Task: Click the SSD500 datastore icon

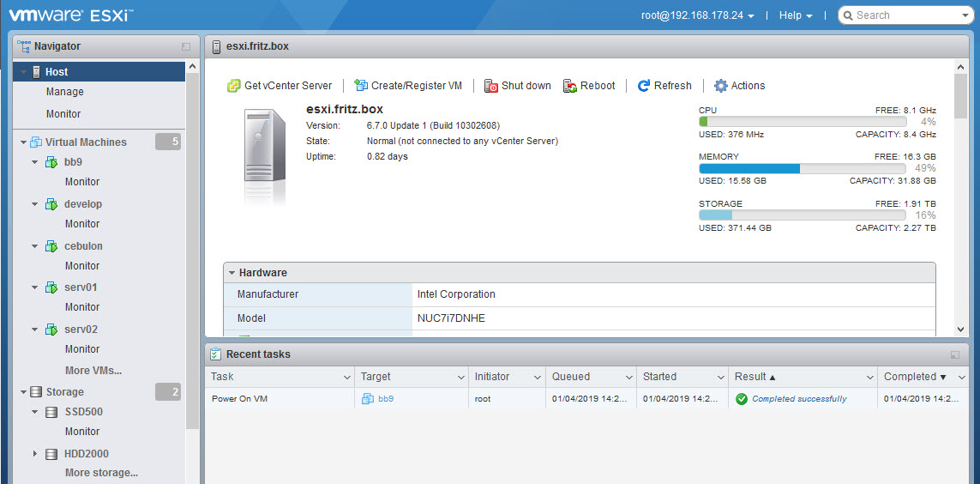Action: (x=51, y=412)
